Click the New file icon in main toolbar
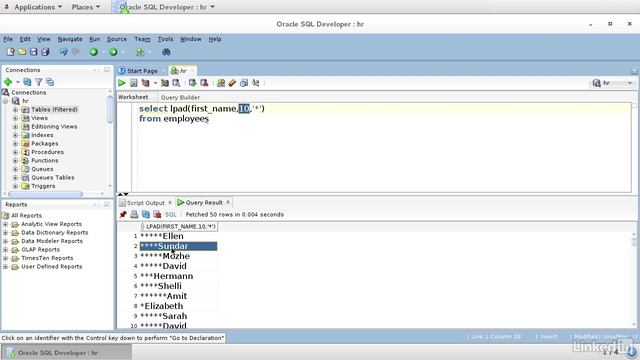640x360 pixels. tap(11, 52)
